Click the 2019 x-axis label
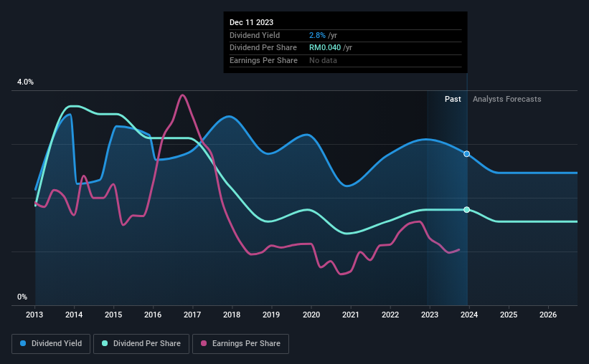This screenshot has width=589, height=364. click(271, 315)
